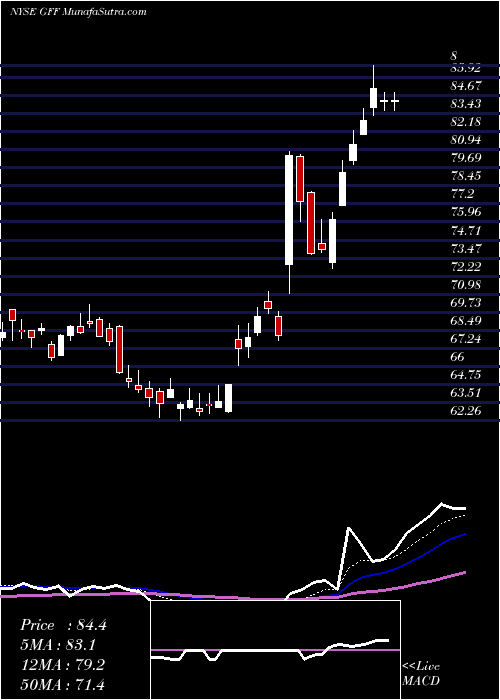Image resolution: width=500 pixels, height=700 pixels.
Task: Click the long red candlestick dropping to 64.75
Action: [x=119, y=350]
